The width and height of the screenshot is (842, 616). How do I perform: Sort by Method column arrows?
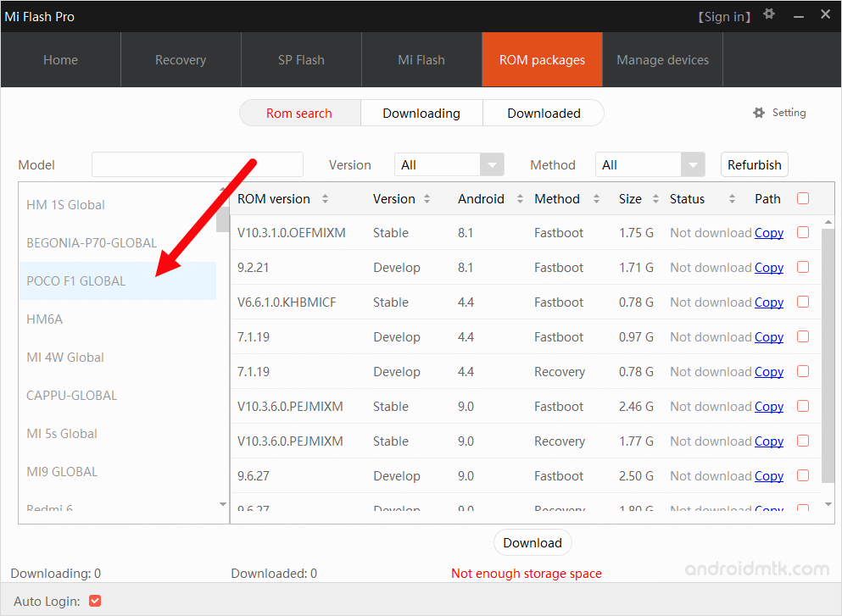tap(596, 199)
